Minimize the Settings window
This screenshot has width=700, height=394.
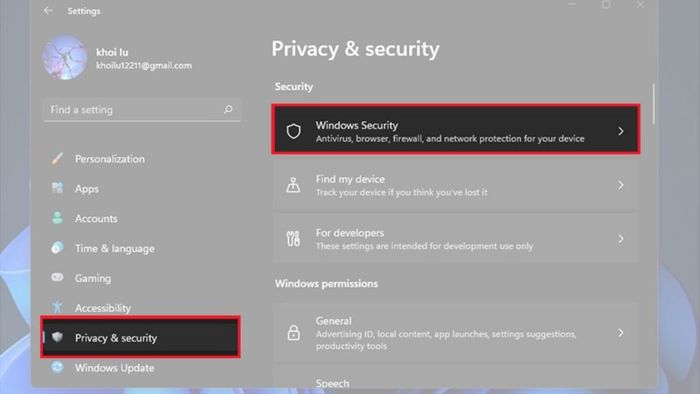tap(572, 4)
